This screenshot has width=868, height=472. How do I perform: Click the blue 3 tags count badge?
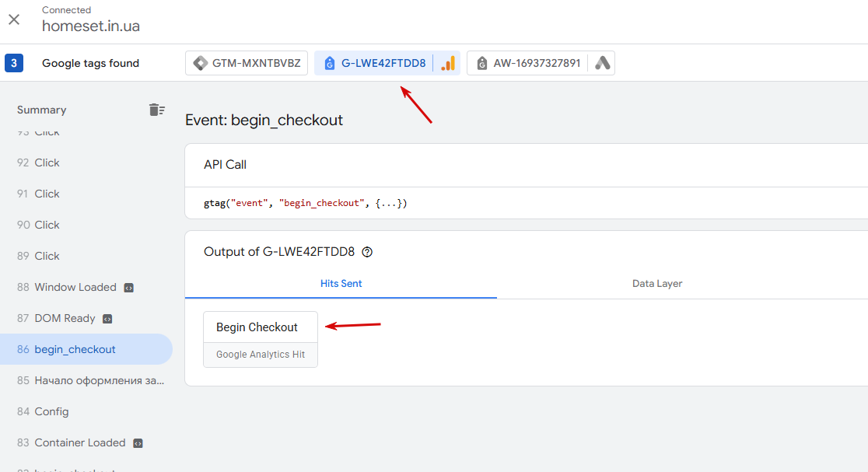coord(14,63)
